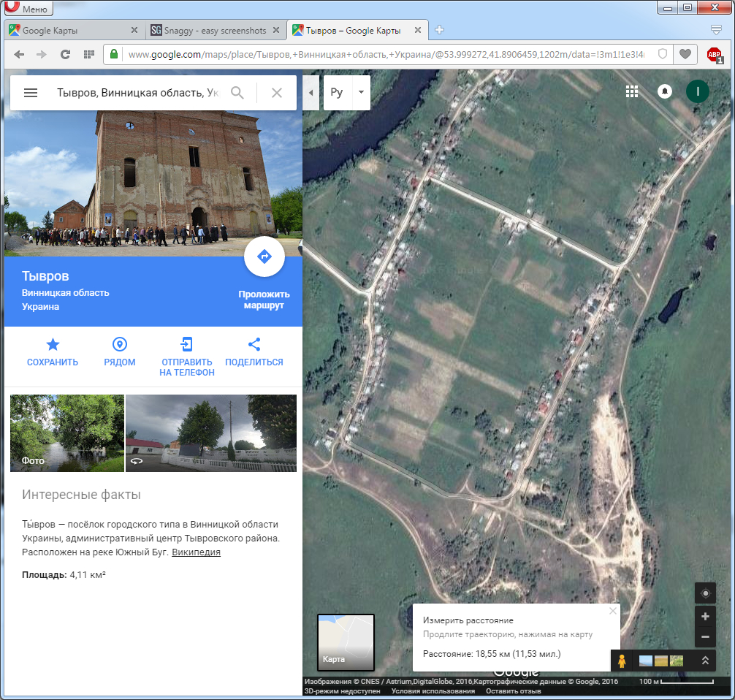Click the magnifier search icon
This screenshot has width=735, height=700.
tap(237, 93)
